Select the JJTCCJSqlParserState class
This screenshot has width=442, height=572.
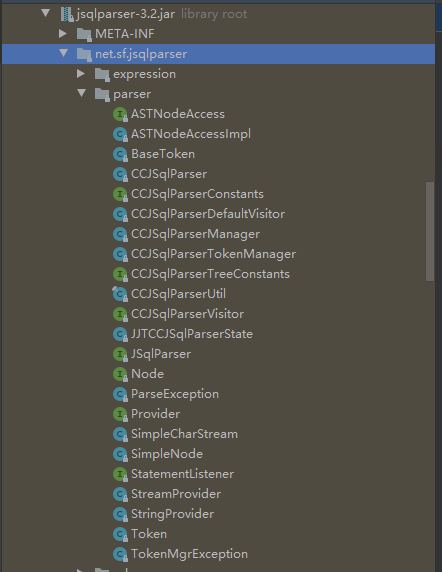coord(192,334)
